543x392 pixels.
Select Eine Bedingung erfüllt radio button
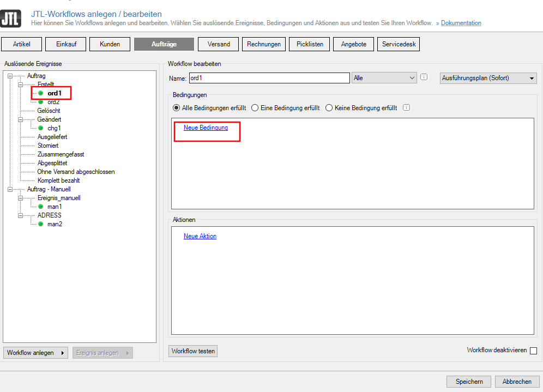pos(255,108)
